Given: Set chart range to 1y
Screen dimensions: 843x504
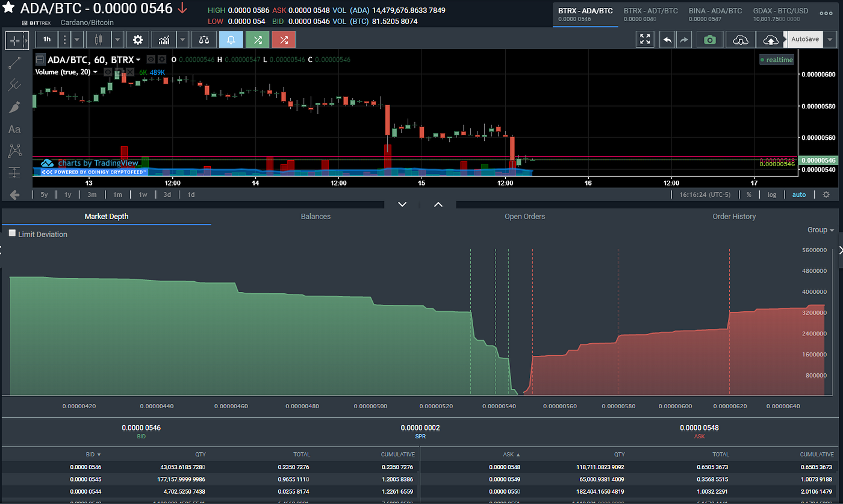Looking at the screenshot, I should 68,194.
